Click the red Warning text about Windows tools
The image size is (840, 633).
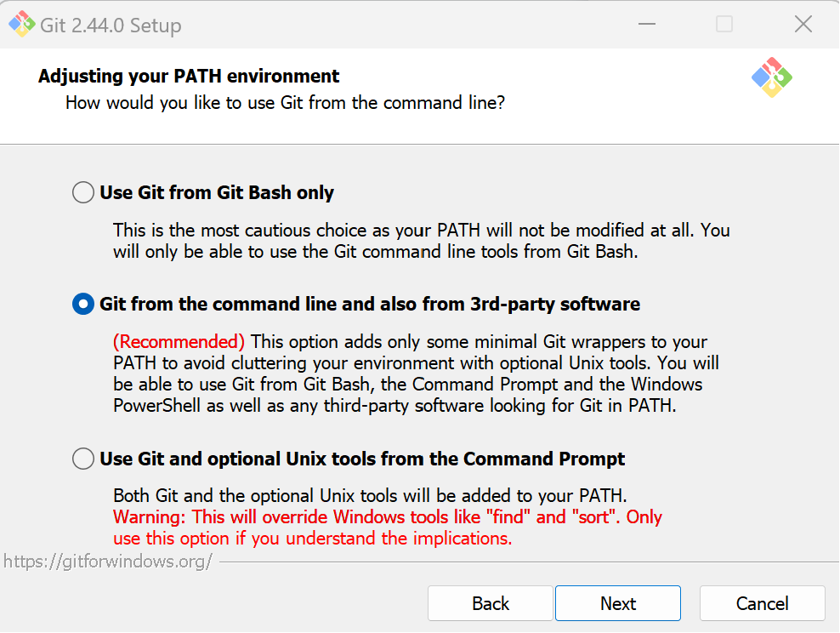388,527
